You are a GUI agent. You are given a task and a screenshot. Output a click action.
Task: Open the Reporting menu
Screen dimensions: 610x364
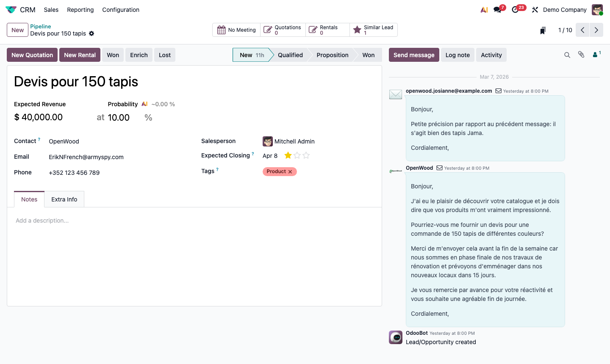80,10
